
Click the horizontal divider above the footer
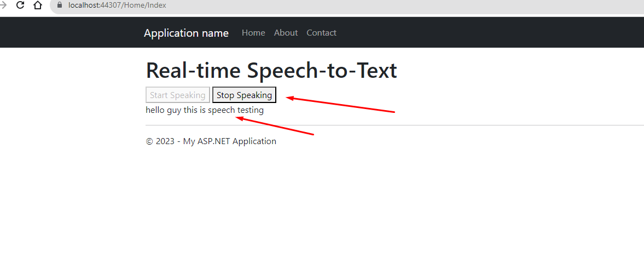click(x=394, y=125)
